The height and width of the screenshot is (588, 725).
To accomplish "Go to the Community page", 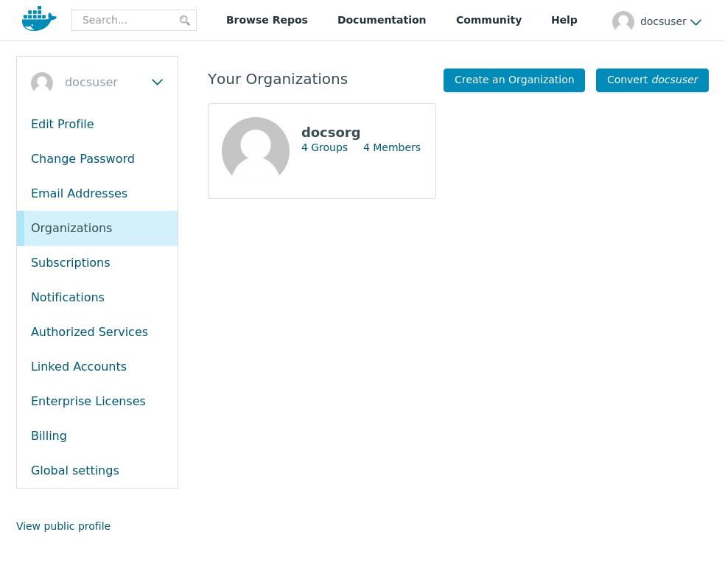I will (x=488, y=21).
